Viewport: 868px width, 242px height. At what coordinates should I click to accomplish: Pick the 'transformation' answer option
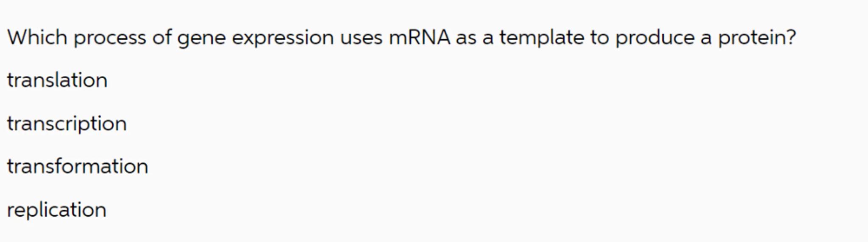click(x=78, y=166)
